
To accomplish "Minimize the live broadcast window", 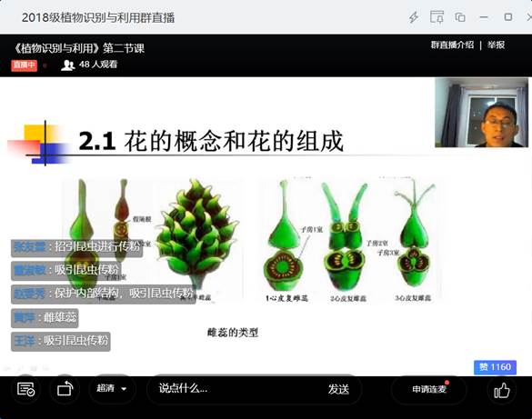I will (x=484, y=17).
